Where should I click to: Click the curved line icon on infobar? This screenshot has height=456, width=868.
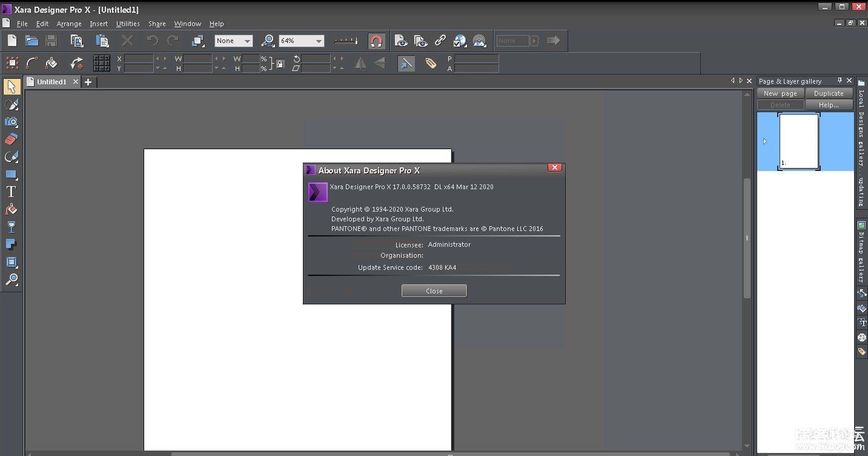click(x=32, y=62)
